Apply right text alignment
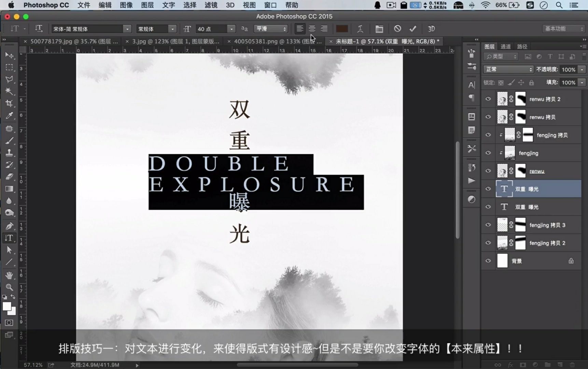Image resolution: width=588 pixels, height=369 pixels. pyautogui.click(x=324, y=29)
